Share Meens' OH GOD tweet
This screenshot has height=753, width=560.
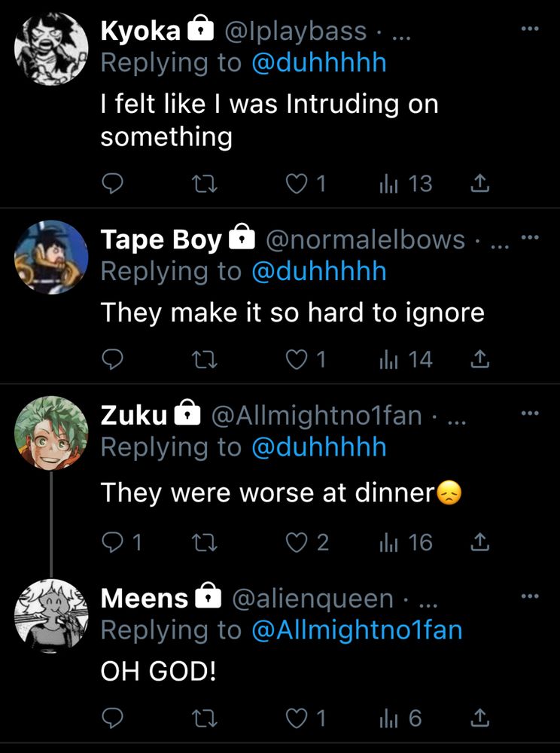tap(479, 718)
